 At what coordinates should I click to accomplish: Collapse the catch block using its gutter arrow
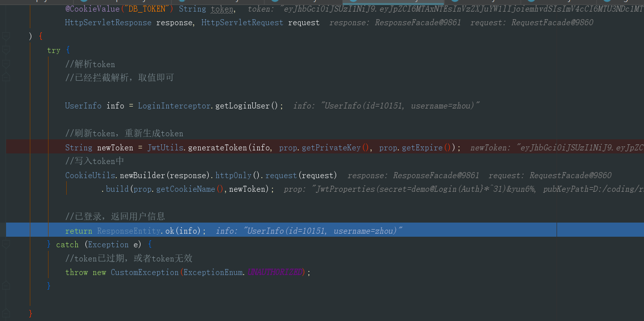point(5,244)
